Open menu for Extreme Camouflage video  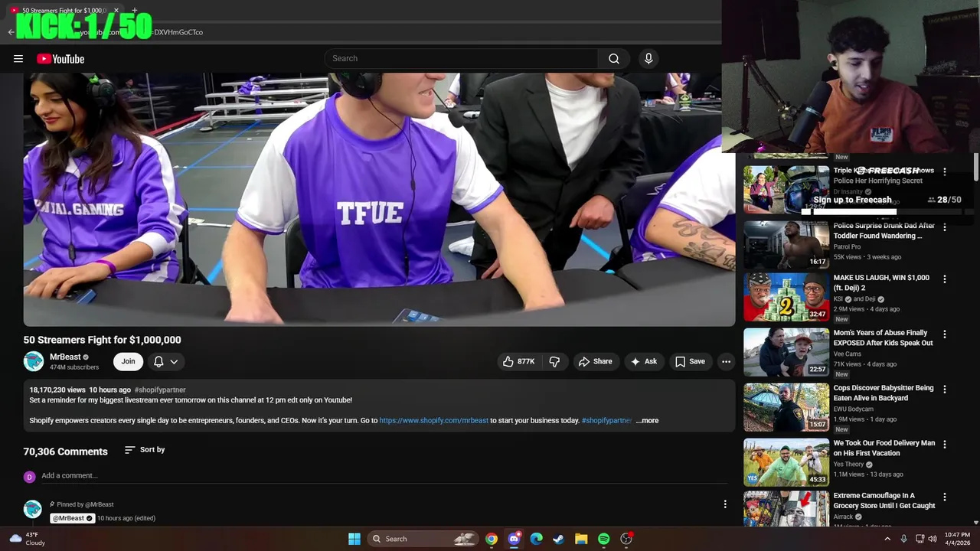944,497
